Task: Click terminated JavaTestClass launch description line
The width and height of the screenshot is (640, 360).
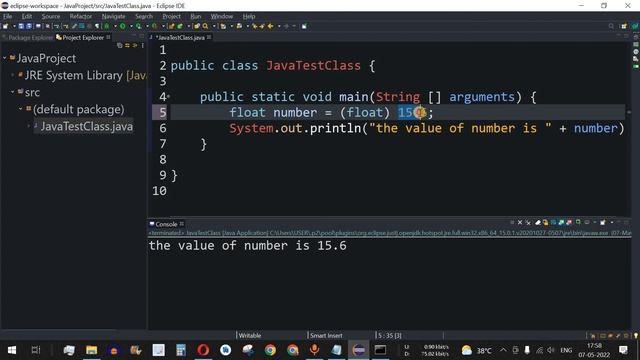Action: (x=389, y=233)
